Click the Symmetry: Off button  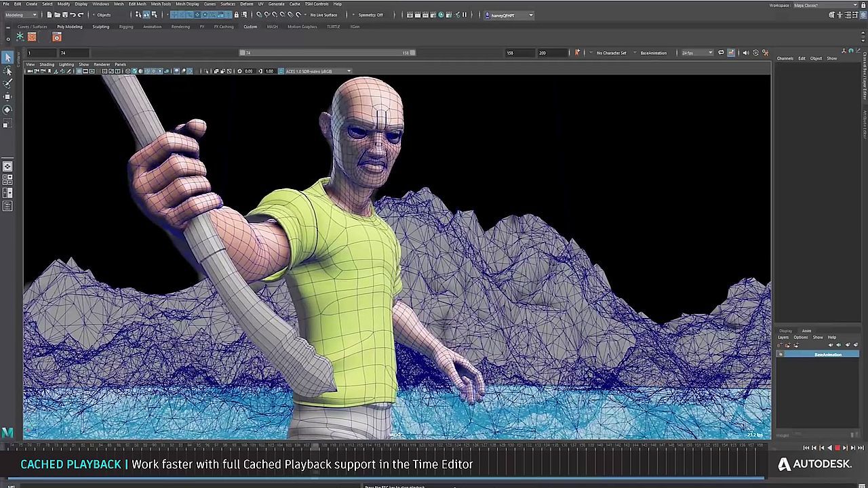pyautogui.click(x=370, y=15)
